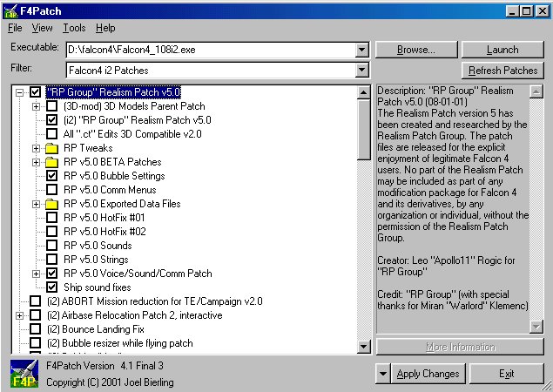The height and width of the screenshot is (392, 553).
Task: Expand RP v5.0 BETA Patches node
Action: pos(36,162)
